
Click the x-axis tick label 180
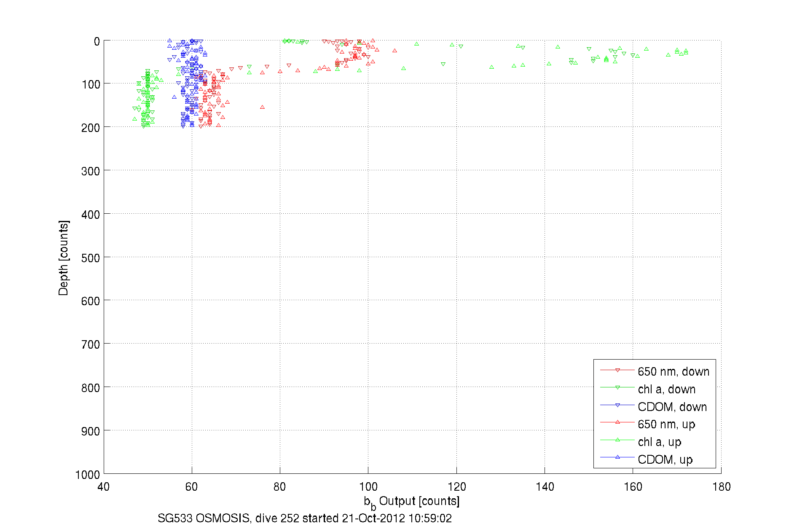pyautogui.click(x=721, y=487)
